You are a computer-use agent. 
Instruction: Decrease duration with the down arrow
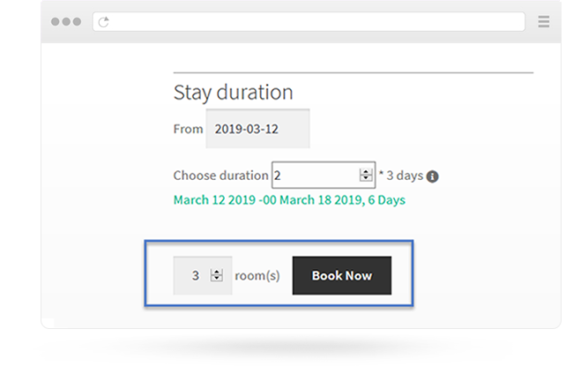[x=366, y=178]
